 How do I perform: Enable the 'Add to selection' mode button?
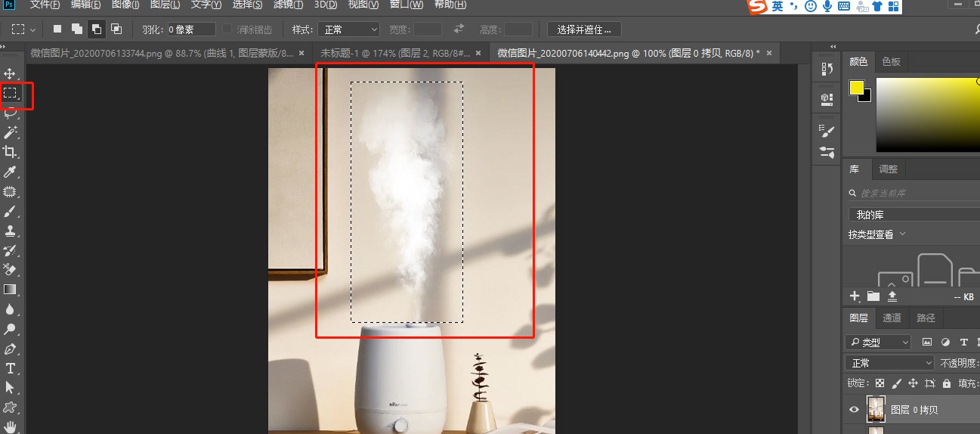[x=77, y=29]
